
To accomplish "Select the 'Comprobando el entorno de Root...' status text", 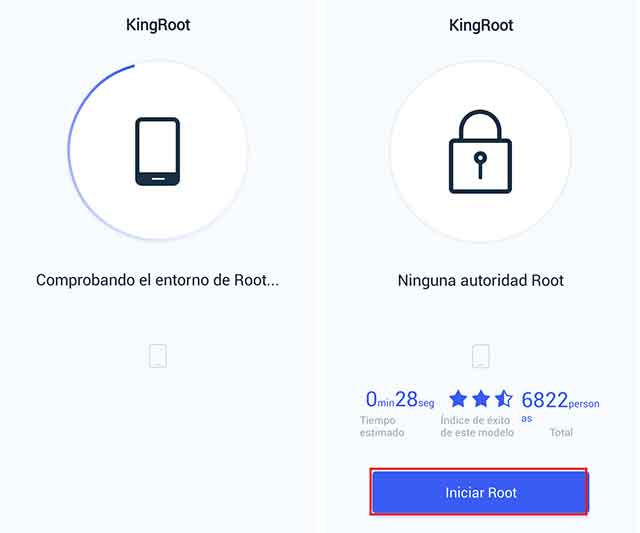I will pyautogui.click(x=157, y=280).
